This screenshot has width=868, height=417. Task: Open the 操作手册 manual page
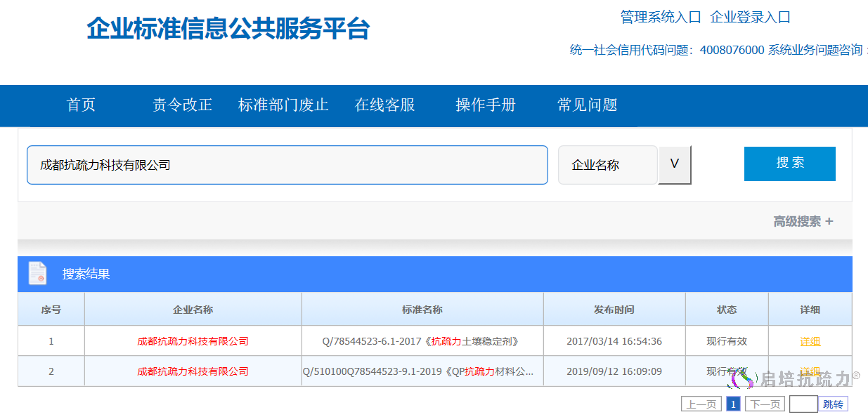coord(486,105)
